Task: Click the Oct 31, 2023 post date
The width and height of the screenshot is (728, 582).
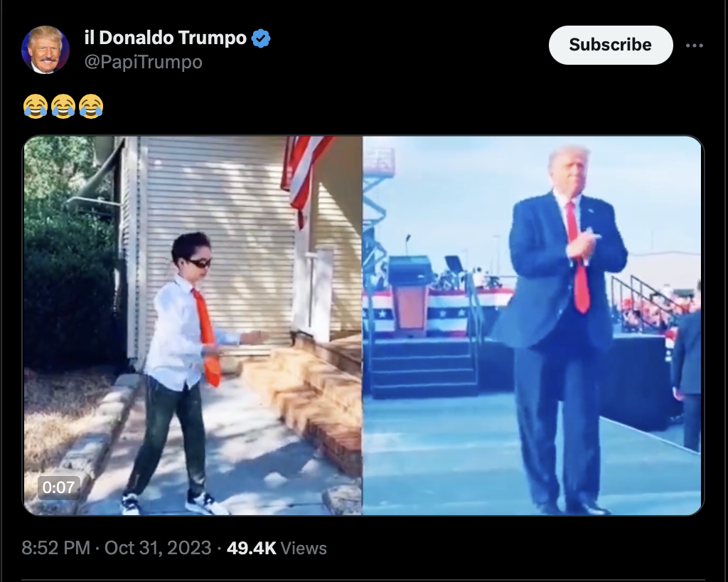Action: [x=158, y=548]
